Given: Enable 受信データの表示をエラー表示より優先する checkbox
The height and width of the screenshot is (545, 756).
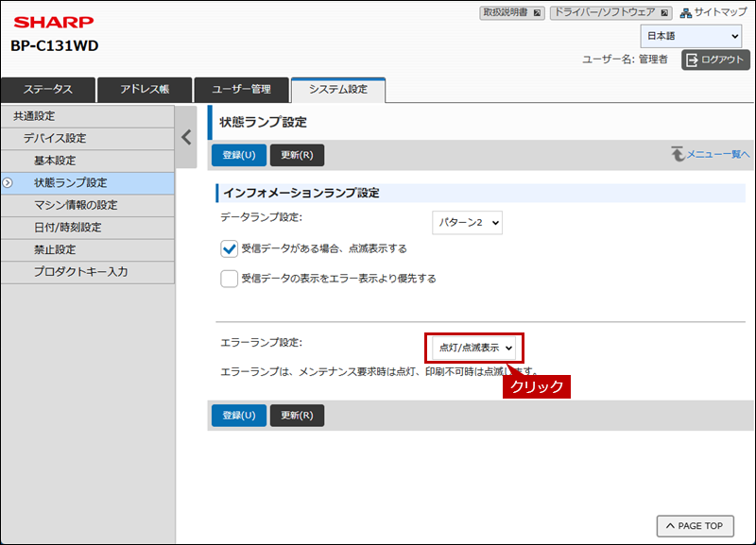Looking at the screenshot, I should pyautogui.click(x=229, y=279).
